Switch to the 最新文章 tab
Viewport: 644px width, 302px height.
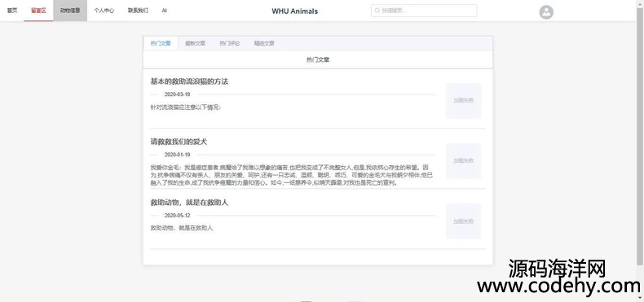[195, 43]
